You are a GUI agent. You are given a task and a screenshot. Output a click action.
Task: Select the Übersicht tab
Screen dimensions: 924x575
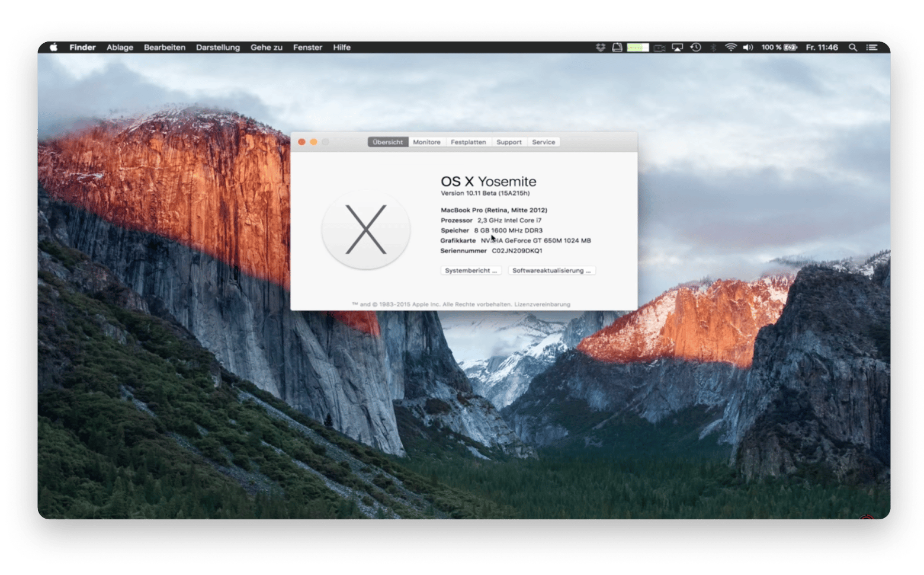pos(388,142)
